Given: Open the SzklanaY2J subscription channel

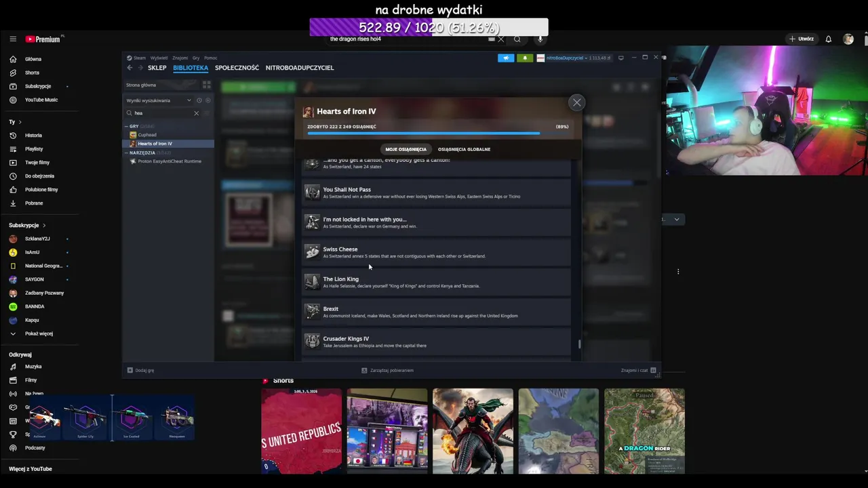Looking at the screenshot, I should tap(37, 239).
